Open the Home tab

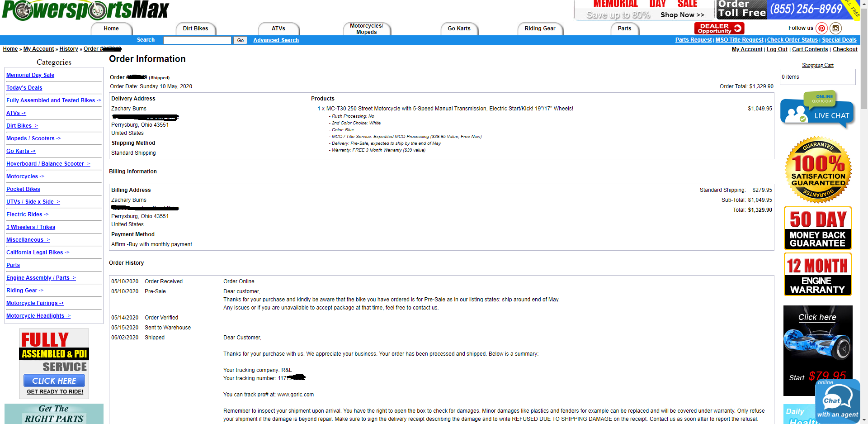111,29
